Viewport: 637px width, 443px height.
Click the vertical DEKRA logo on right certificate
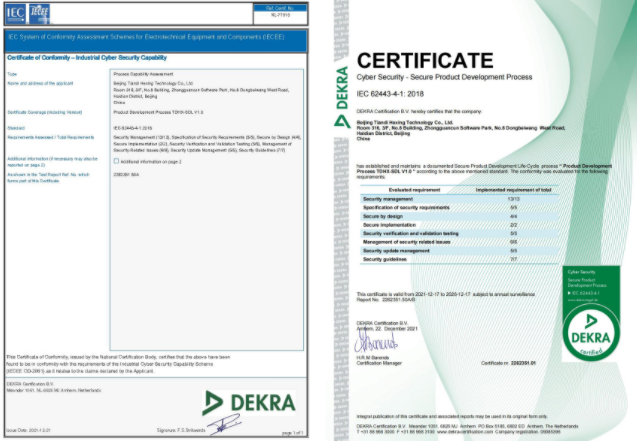click(342, 97)
